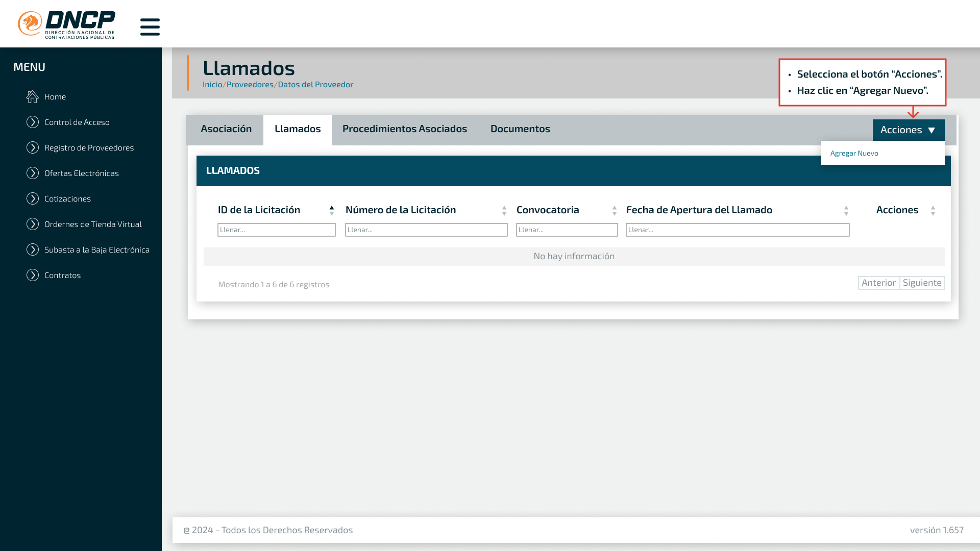
Task: Sort the Acciones column arrows
Action: coord(933,210)
